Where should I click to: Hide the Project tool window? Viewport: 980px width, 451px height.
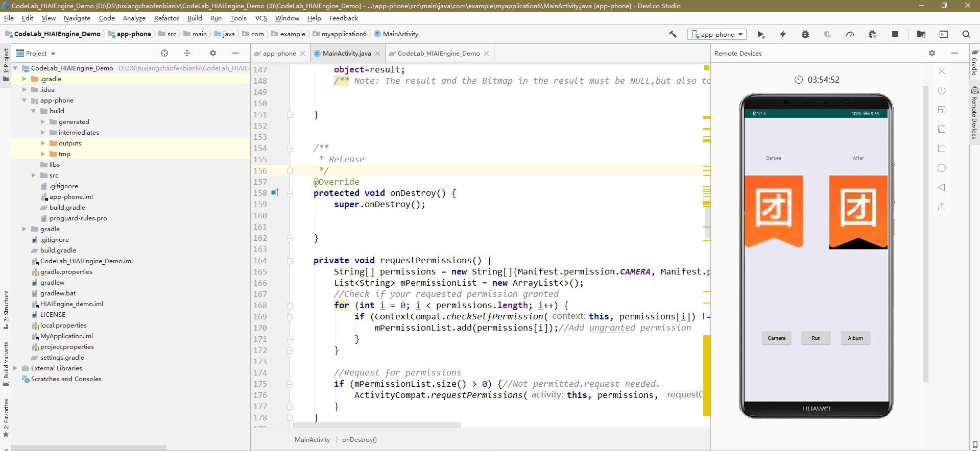235,53
